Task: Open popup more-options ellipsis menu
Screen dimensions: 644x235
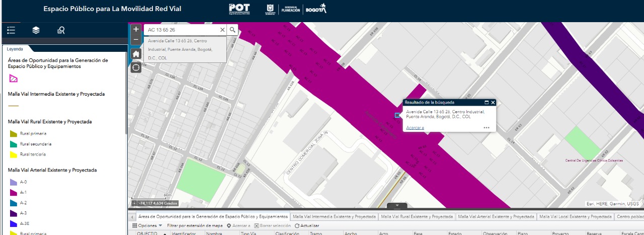Action: (x=487, y=128)
